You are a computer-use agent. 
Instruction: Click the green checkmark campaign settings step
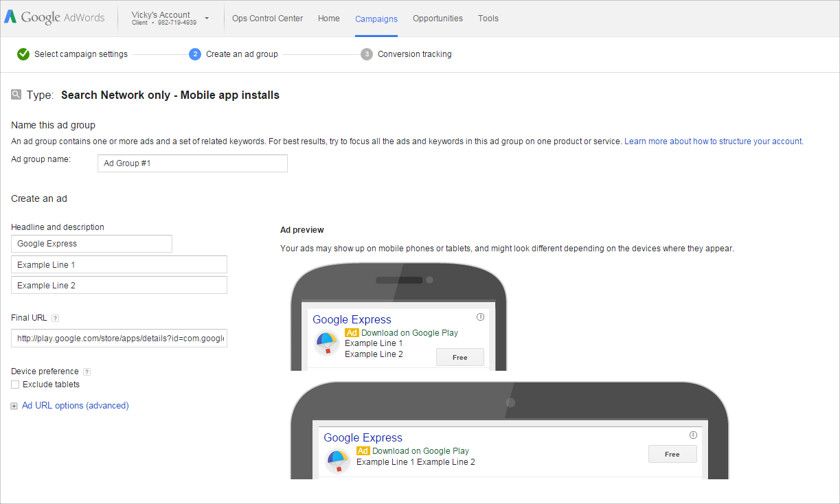point(23,54)
